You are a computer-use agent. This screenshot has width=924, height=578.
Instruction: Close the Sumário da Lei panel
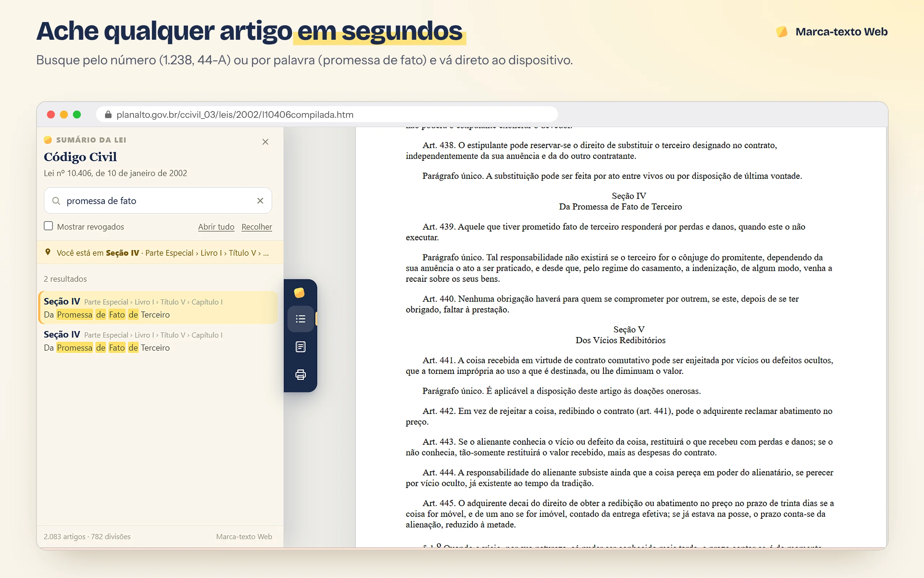265,142
